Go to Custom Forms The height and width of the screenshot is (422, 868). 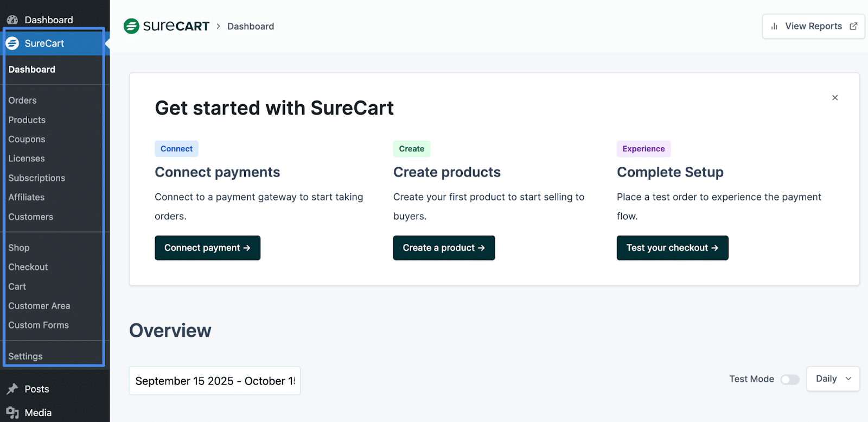click(x=39, y=325)
